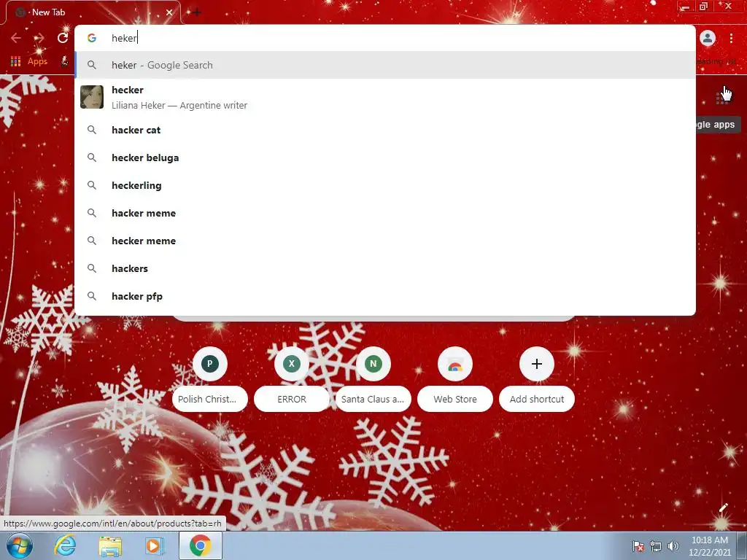Click the 'Polish Christ...' label
Image resolution: width=747 pixels, height=560 pixels.
click(x=209, y=399)
